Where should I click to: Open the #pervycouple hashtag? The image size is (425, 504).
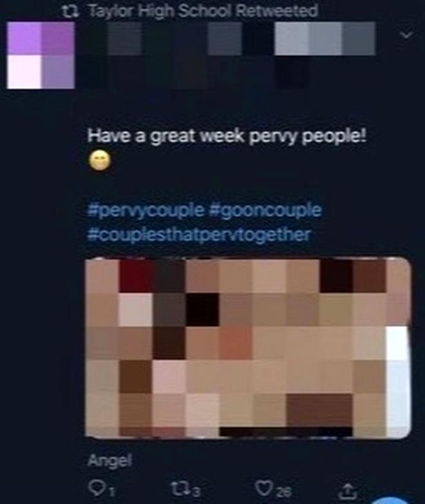tap(146, 210)
